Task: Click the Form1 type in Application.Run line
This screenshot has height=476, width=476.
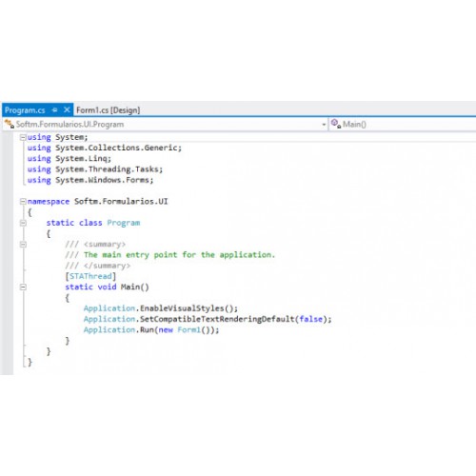Action: coord(189,329)
